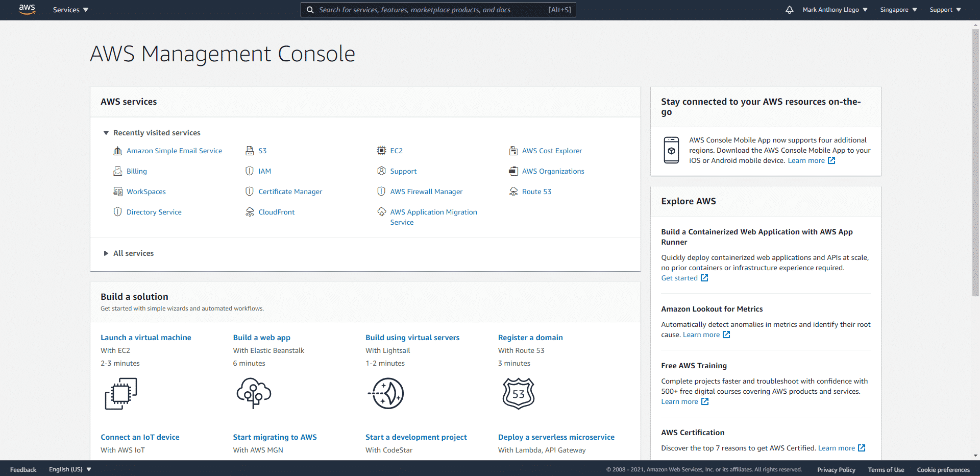The image size is (980, 476).
Task: Open the WorkSpaces link
Action: tap(146, 192)
